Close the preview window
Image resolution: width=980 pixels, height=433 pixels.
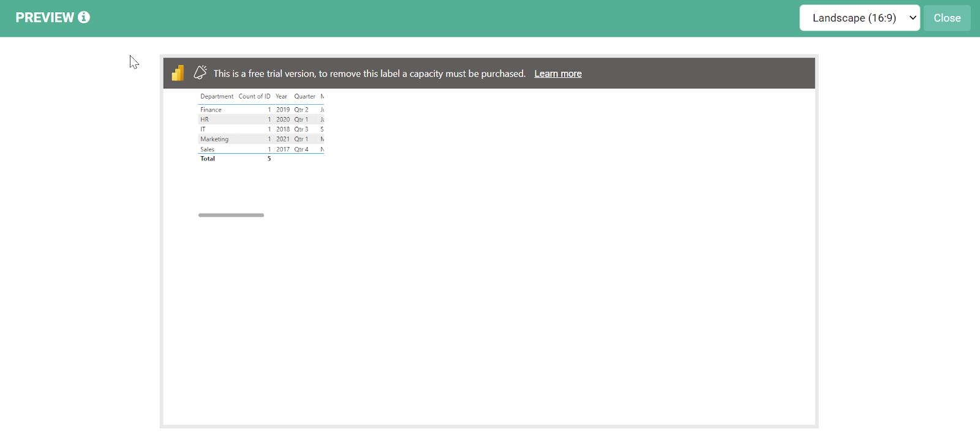[x=946, y=18]
